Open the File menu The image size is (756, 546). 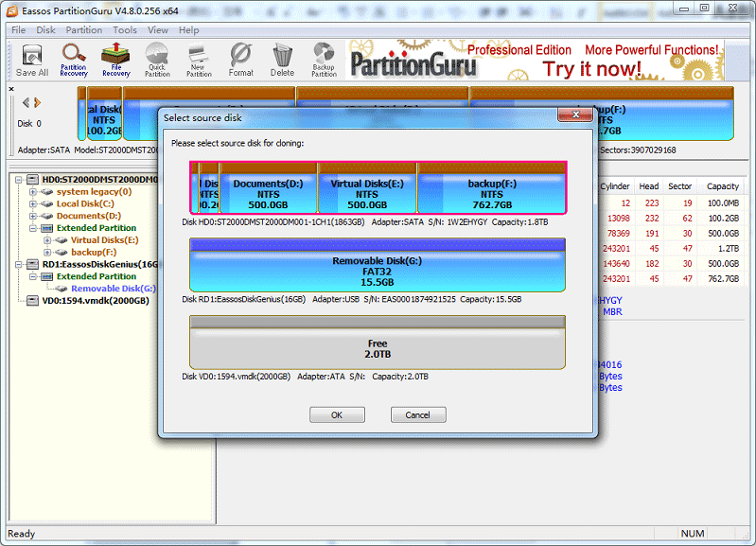[x=18, y=30]
